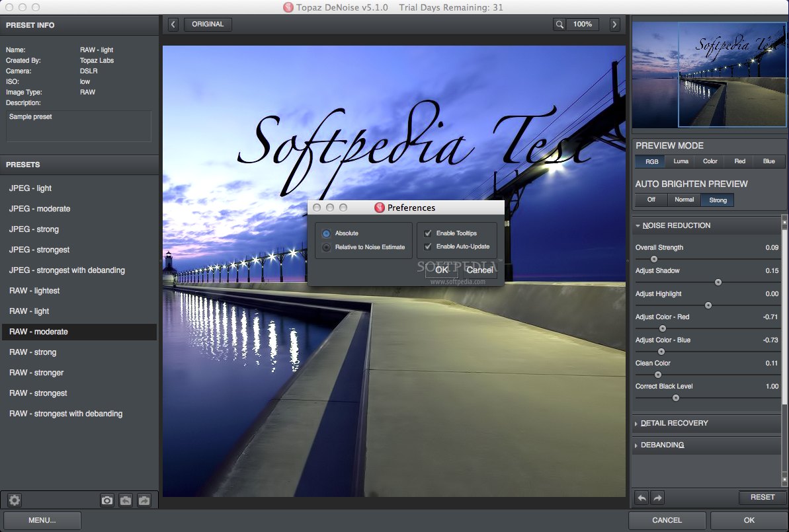Select the RAW - strong preset
789x532 pixels.
33,352
